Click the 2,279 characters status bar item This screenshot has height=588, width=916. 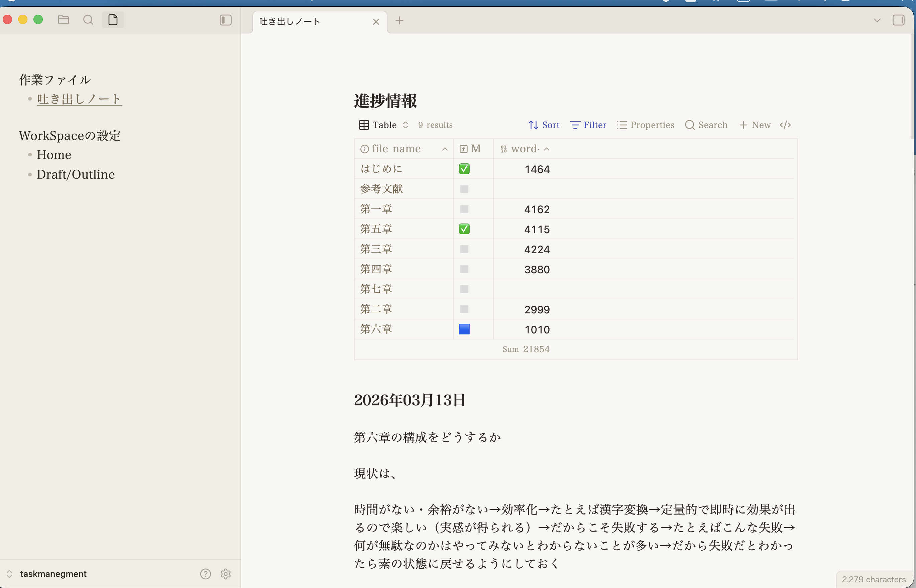tap(874, 579)
